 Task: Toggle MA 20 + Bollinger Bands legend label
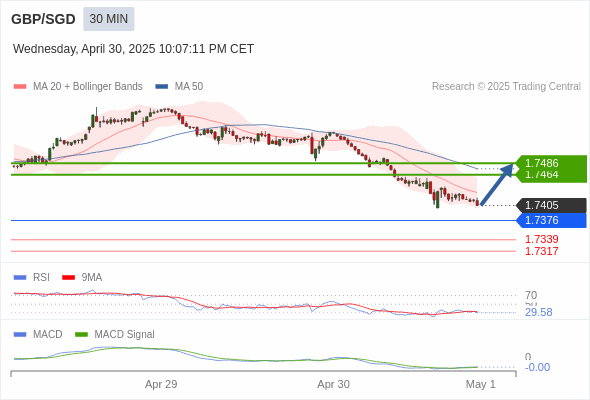click(88, 87)
